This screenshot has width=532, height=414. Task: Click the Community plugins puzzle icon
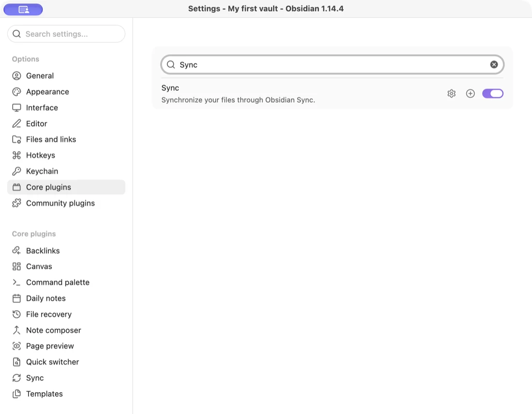click(16, 203)
